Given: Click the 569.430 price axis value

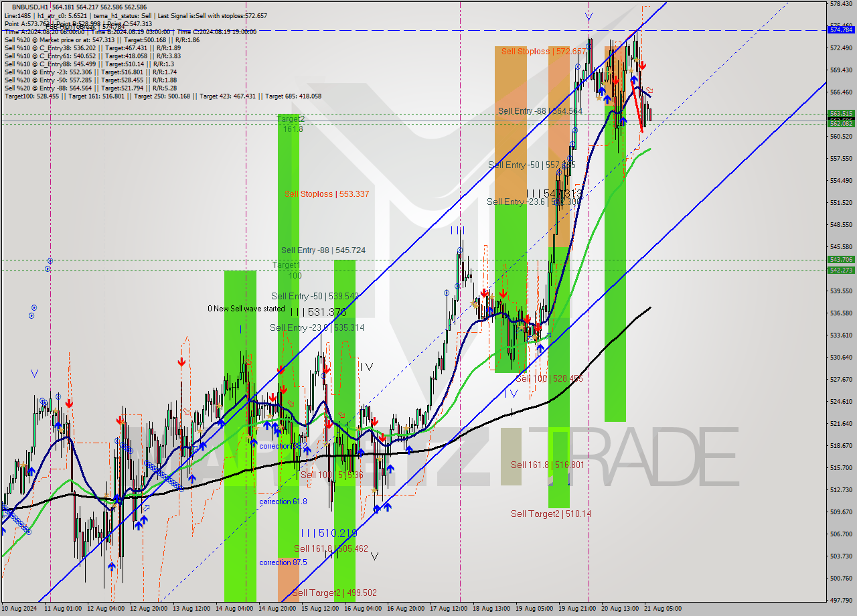Looking at the screenshot, I should coord(841,70).
